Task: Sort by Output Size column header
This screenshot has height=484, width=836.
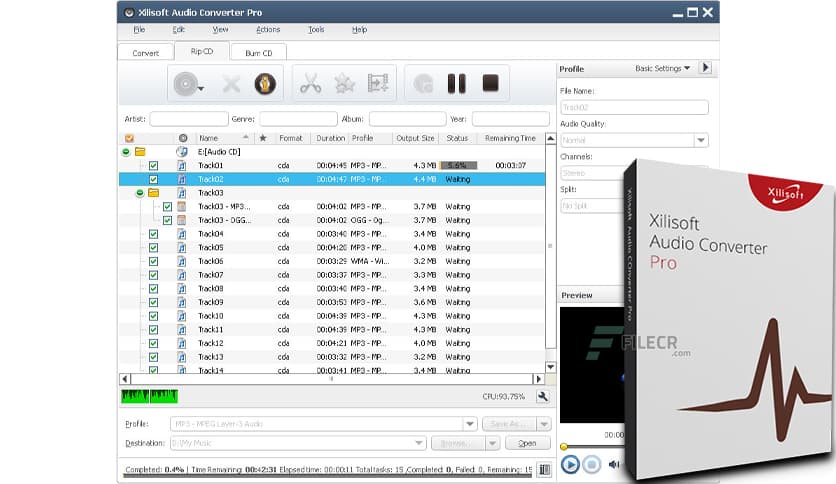Action: 415,138
